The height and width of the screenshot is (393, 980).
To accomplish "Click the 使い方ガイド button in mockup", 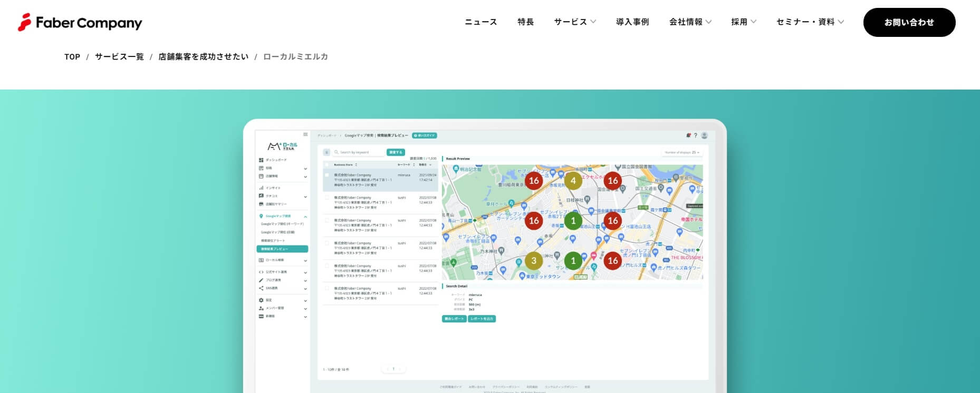I will tap(425, 135).
